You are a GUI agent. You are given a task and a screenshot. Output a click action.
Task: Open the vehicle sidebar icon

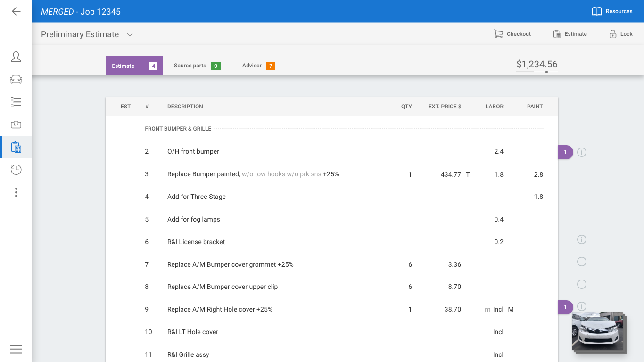[16, 79]
